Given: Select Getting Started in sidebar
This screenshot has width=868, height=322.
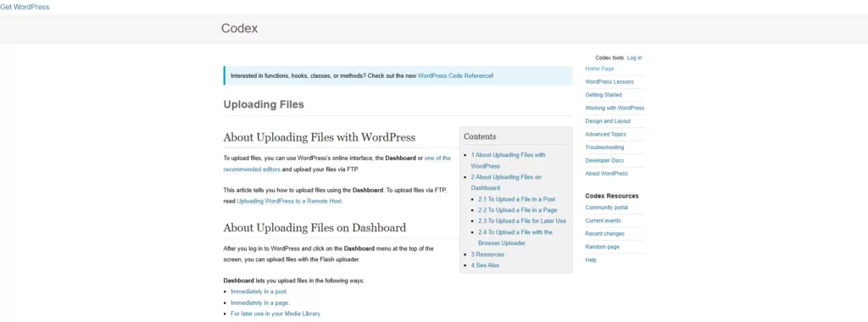Looking at the screenshot, I should coord(604,95).
